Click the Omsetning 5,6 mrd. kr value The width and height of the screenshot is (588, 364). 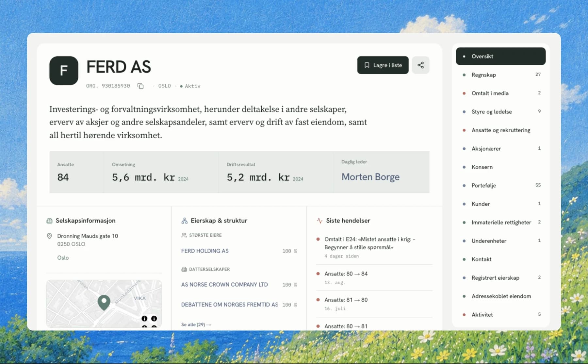[143, 177]
